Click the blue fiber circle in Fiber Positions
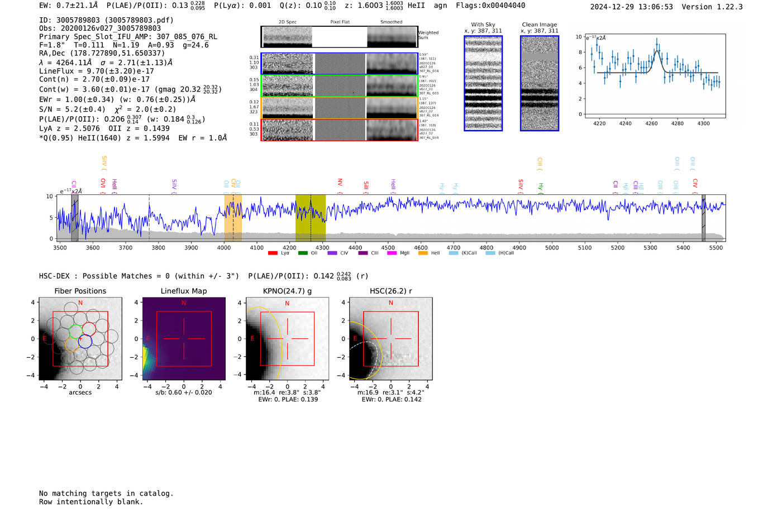The height and width of the screenshot is (532, 782). [x=85, y=341]
